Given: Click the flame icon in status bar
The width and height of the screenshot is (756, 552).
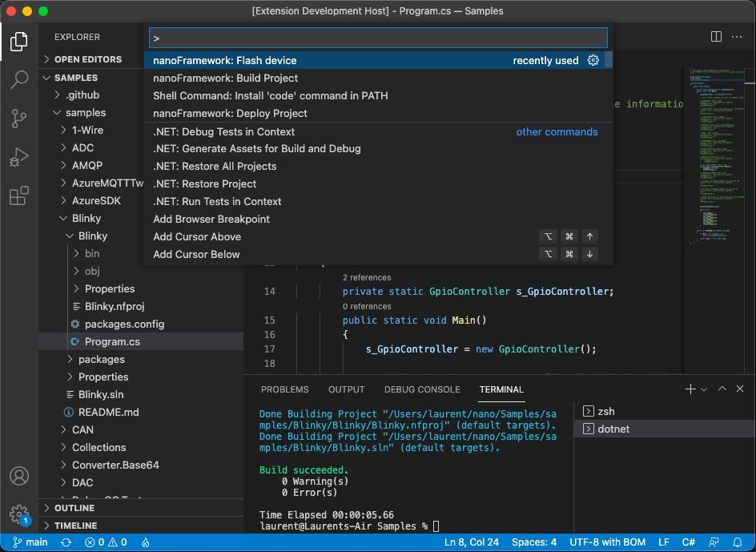Looking at the screenshot, I should (145, 542).
